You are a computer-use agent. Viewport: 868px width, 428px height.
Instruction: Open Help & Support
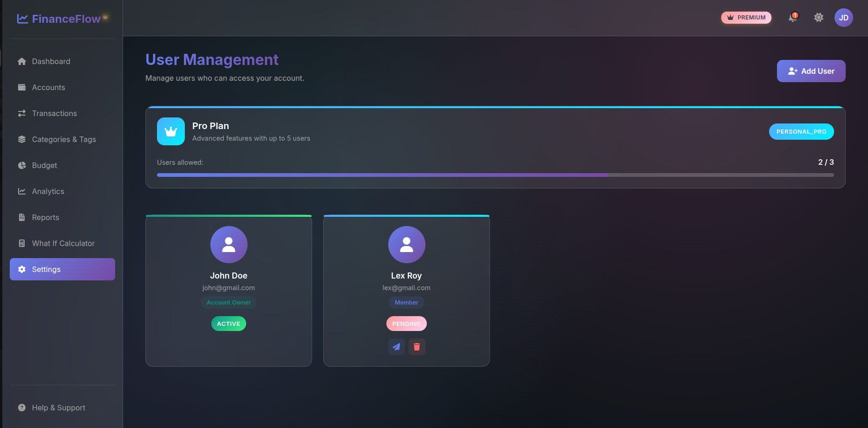(59, 408)
